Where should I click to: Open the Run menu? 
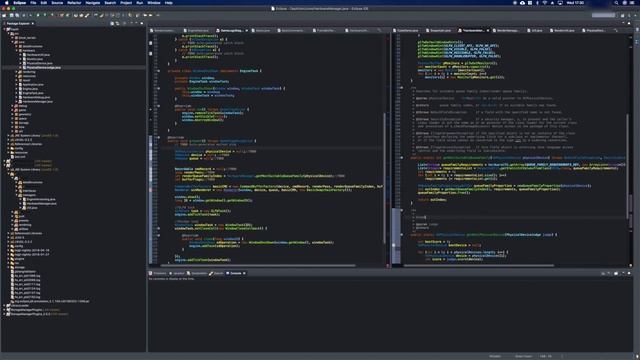140,3
